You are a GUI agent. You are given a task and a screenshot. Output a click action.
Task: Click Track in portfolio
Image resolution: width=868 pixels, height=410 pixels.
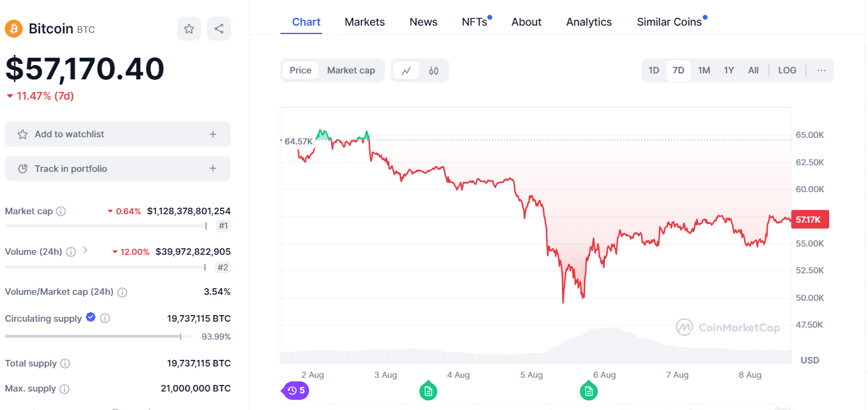coord(118,168)
